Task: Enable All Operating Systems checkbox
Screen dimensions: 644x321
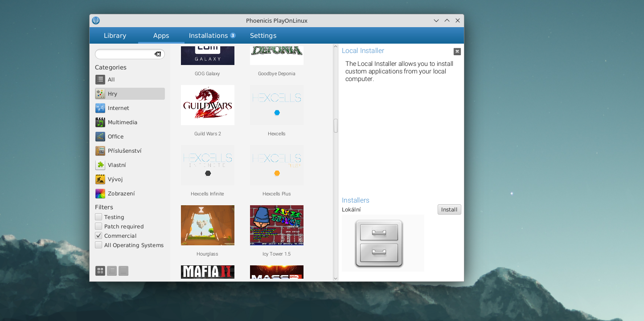Action: tap(98, 245)
